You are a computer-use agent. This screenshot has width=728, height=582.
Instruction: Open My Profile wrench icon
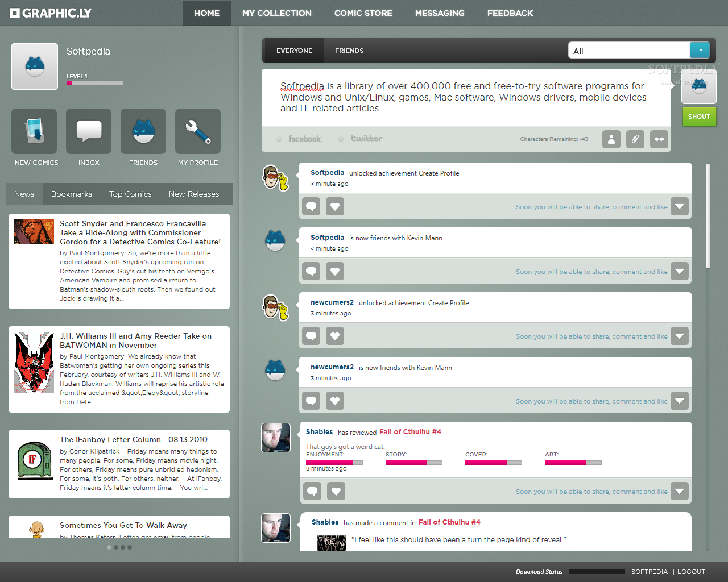(198, 131)
